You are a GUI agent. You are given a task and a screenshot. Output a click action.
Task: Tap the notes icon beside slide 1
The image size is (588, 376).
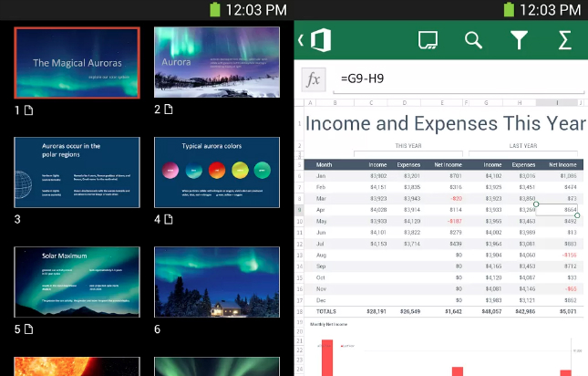point(27,110)
